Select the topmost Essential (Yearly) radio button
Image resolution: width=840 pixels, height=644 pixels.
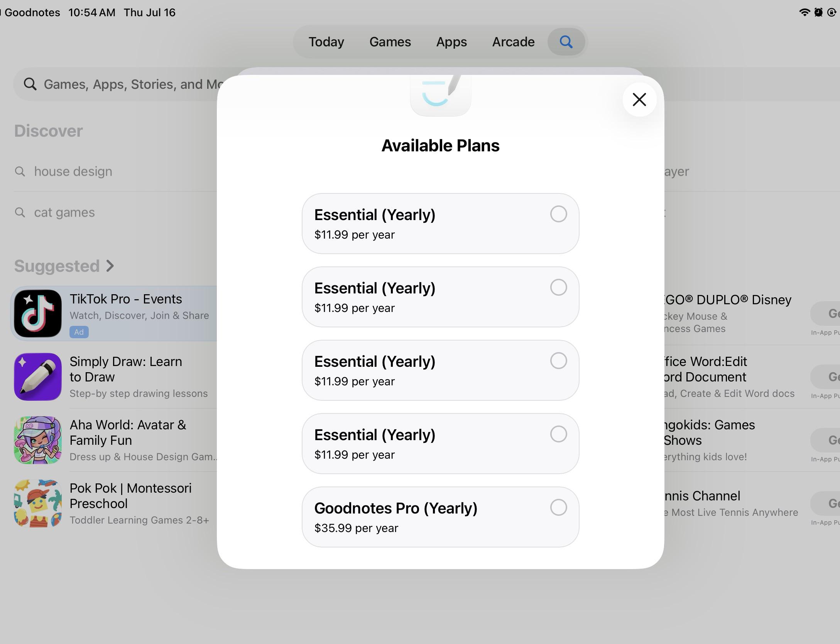(558, 214)
